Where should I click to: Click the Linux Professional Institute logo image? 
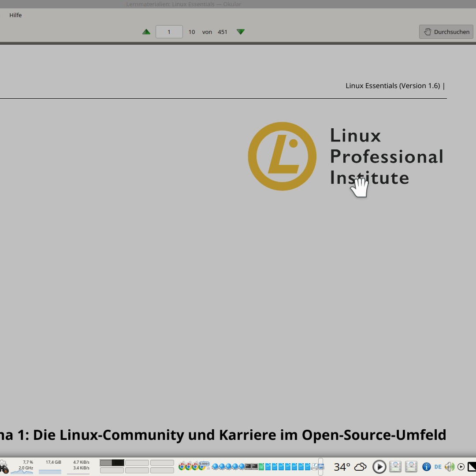coord(346,156)
